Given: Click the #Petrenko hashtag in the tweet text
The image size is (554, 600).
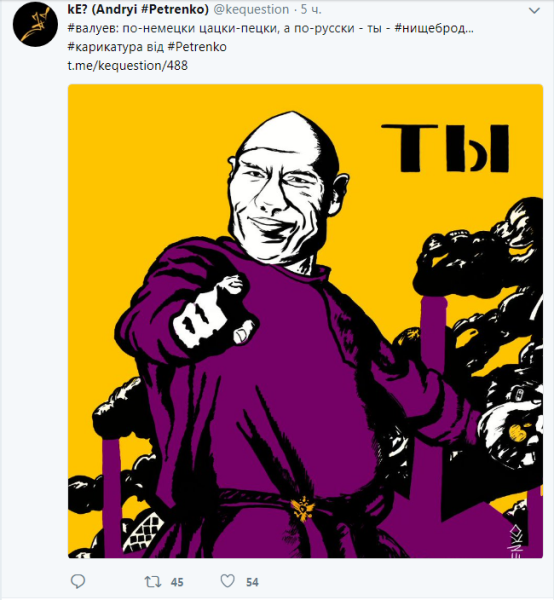Looking at the screenshot, I should (x=197, y=47).
